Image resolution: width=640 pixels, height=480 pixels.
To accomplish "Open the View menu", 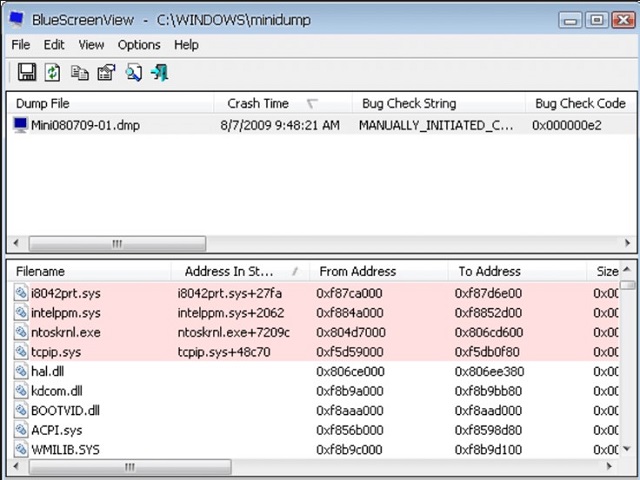I will pos(91,44).
